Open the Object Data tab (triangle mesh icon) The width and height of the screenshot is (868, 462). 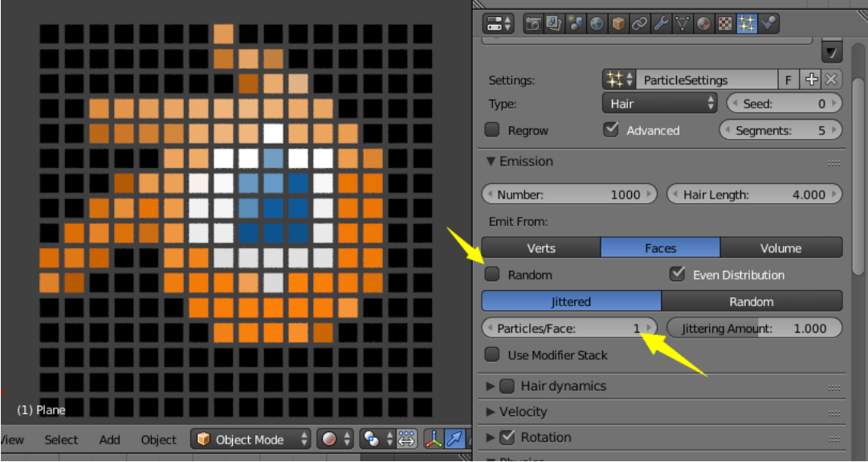(682, 23)
